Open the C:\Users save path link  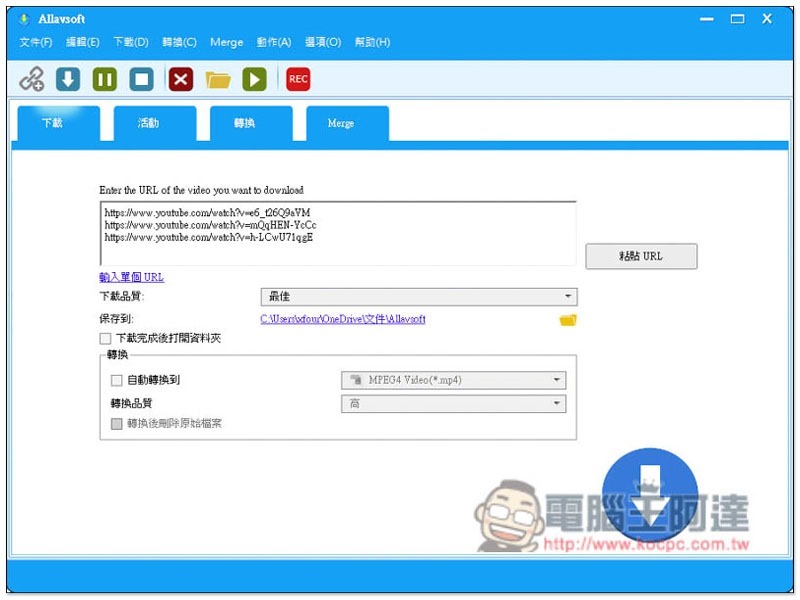pyautogui.click(x=343, y=319)
